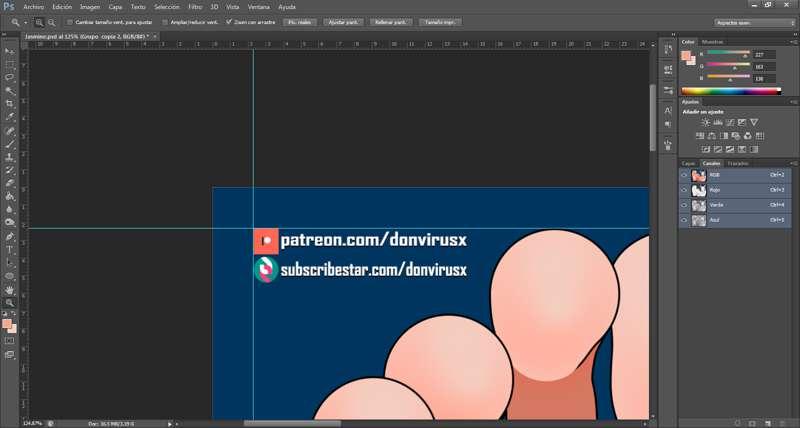Add a Vibrance adjustment

(x=754, y=122)
